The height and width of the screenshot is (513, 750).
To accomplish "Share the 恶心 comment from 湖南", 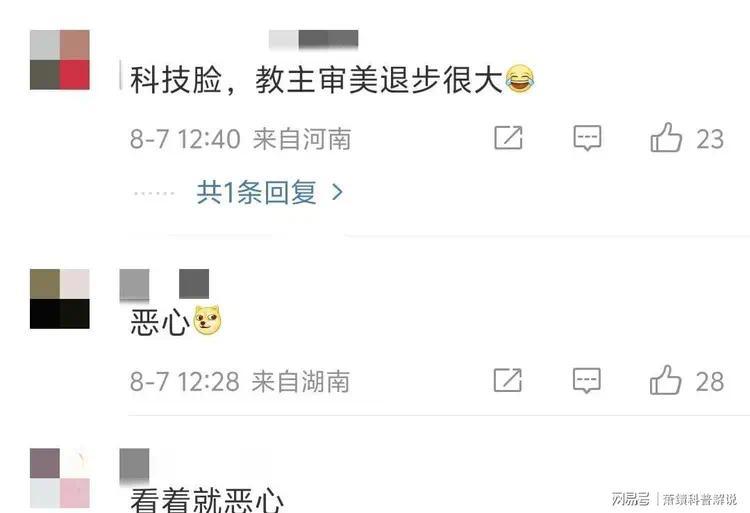I will point(507,381).
